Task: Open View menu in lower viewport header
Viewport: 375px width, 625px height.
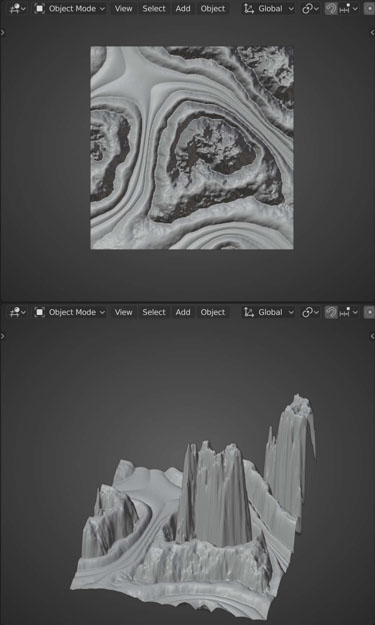Action: pos(123,312)
